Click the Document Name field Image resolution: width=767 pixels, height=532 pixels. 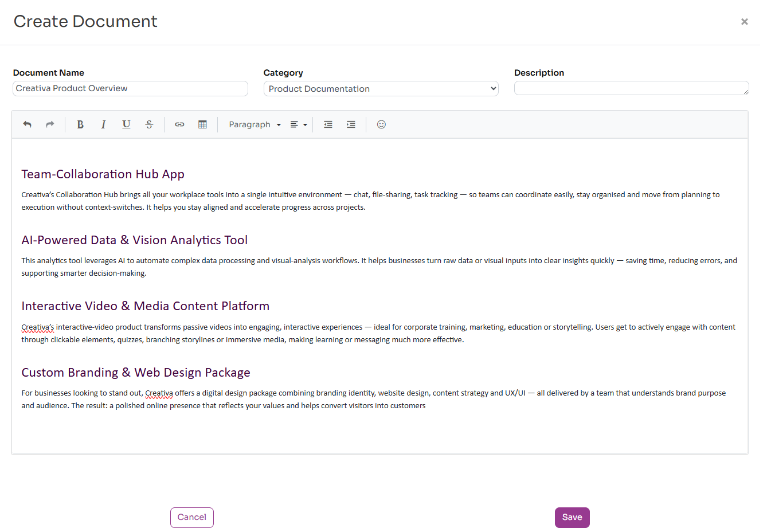130,88
